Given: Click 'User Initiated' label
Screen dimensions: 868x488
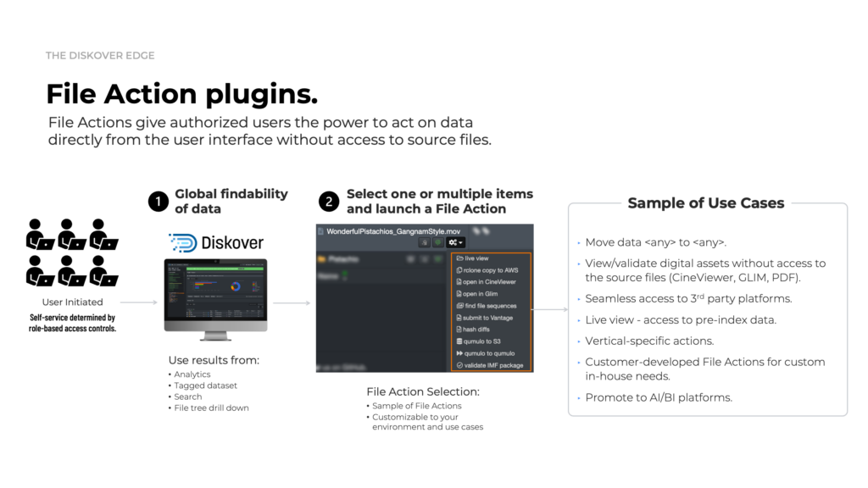Looking at the screenshot, I should click(73, 302).
